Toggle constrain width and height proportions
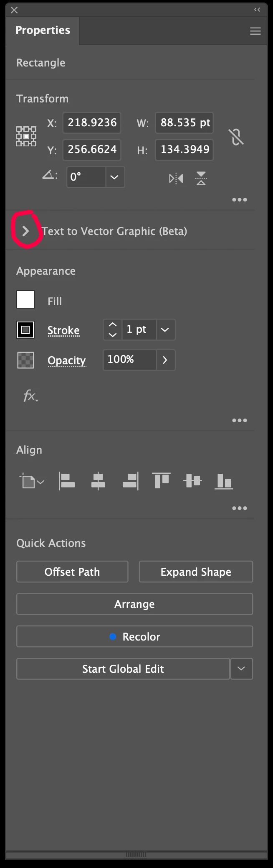The image size is (273, 868). coord(236,137)
